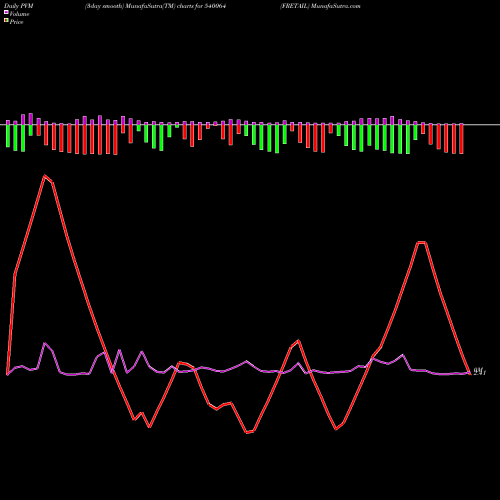
Task: Click the 'Daily PVM' chart title
Action: (19, 6)
